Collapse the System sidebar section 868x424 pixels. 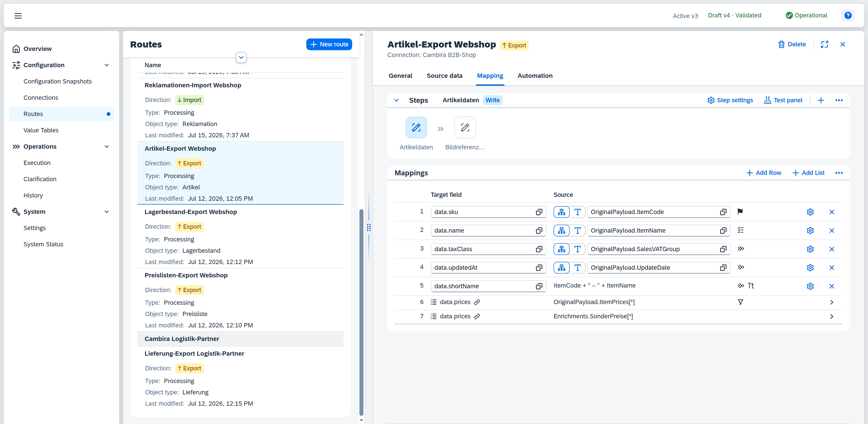[106, 212]
